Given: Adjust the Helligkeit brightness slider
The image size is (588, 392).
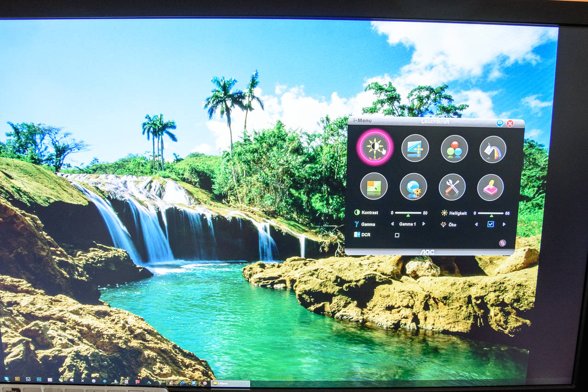Looking at the screenshot, I should [491, 214].
